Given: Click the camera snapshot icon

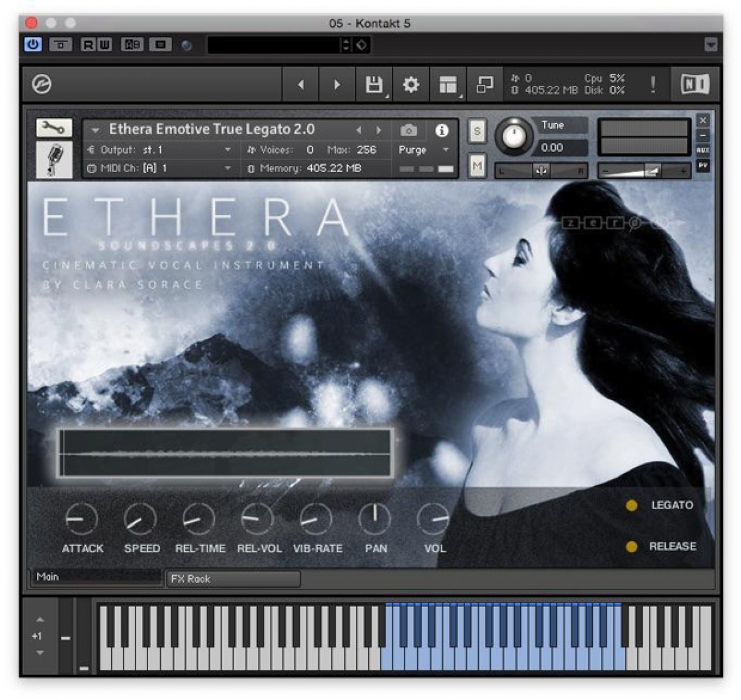Looking at the screenshot, I should [408, 131].
